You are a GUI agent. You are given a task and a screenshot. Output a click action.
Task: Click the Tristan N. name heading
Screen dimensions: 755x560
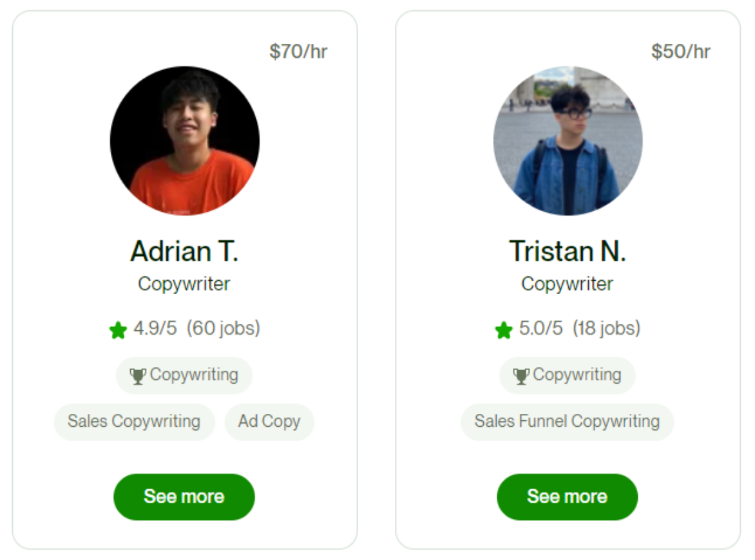pos(568,251)
